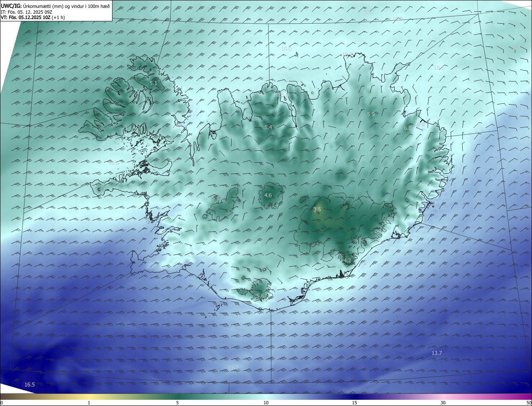Click the 16.5 value over the southwest ocean

30,385
